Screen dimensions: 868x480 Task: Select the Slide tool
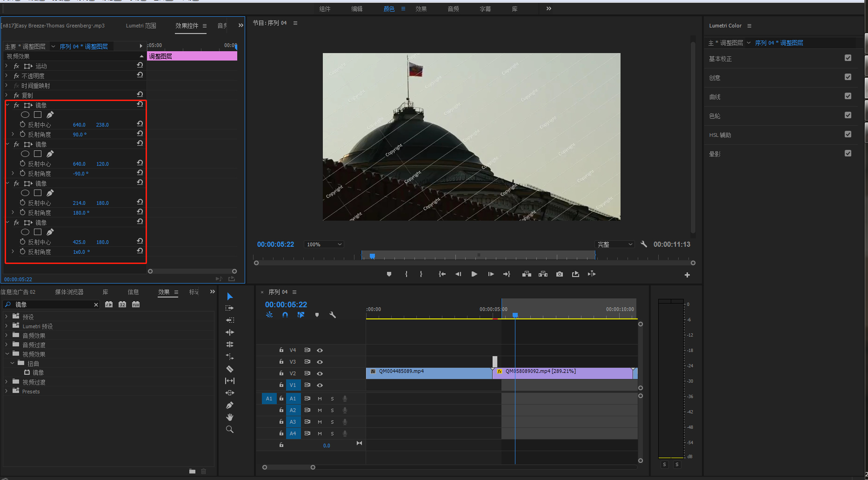(x=230, y=393)
